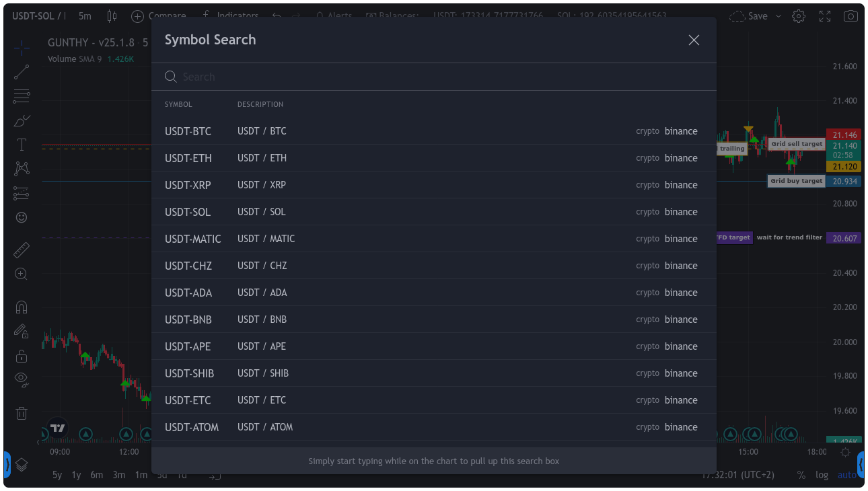Viewport: 868px width, 491px height.
Task: Set chart range to 5y
Action: coord(57,475)
